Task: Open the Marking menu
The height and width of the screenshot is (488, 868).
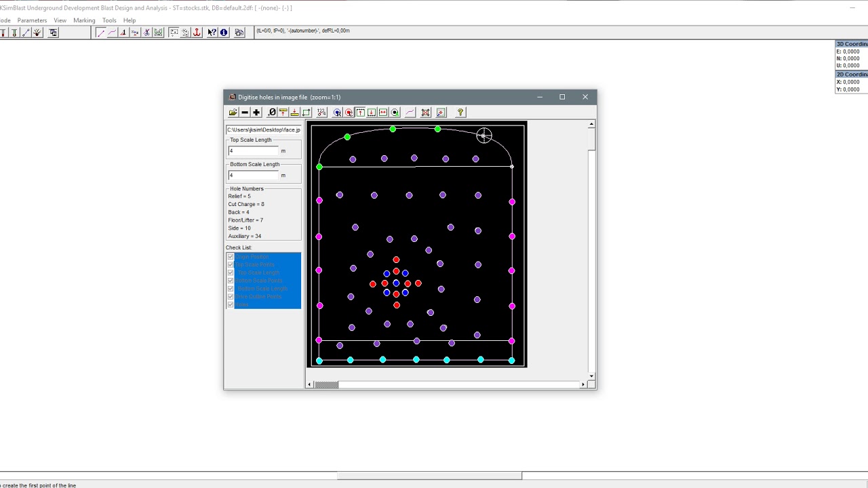Action: [x=84, y=20]
